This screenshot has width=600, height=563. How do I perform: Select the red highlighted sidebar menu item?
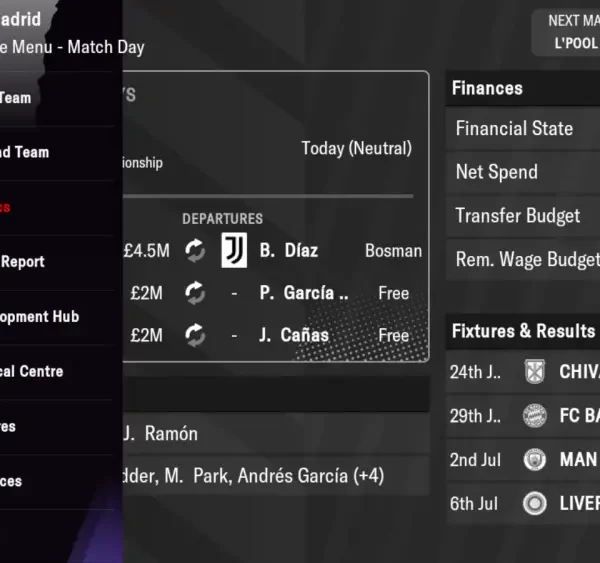point(8,207)
